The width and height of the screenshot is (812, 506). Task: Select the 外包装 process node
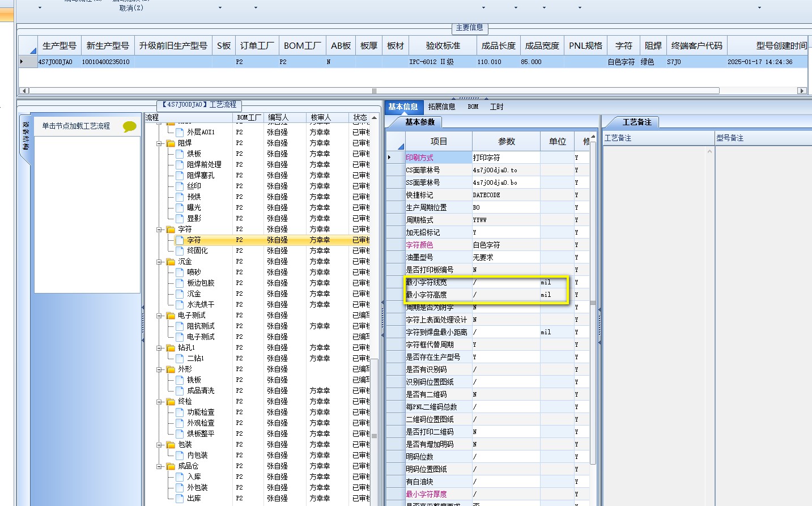(x=197, y=488)
